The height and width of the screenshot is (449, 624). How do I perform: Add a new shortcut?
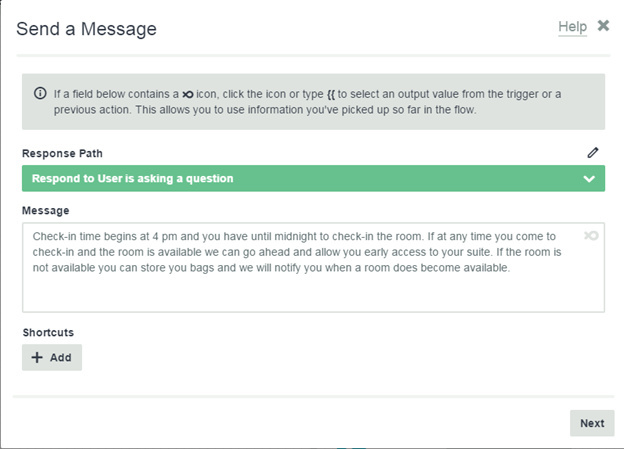coord(52,357)
